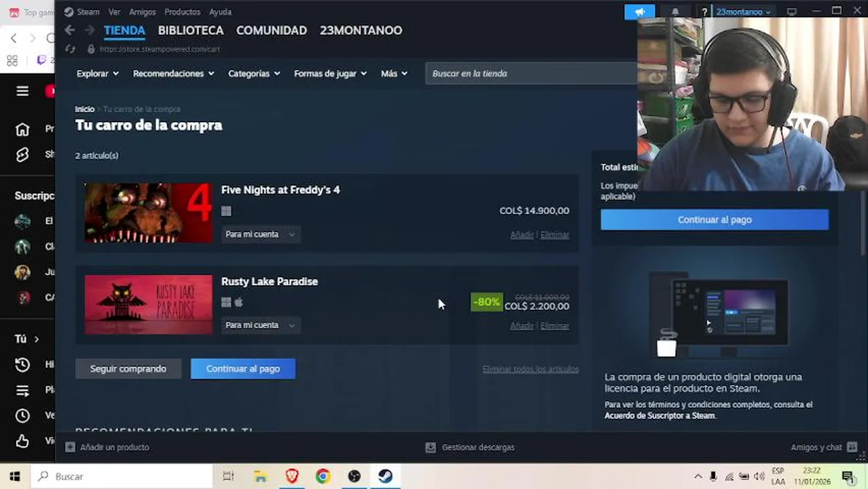Expand the Formas de jugar menu
This screenshot has height=489, width=868.
pos(330,73)
